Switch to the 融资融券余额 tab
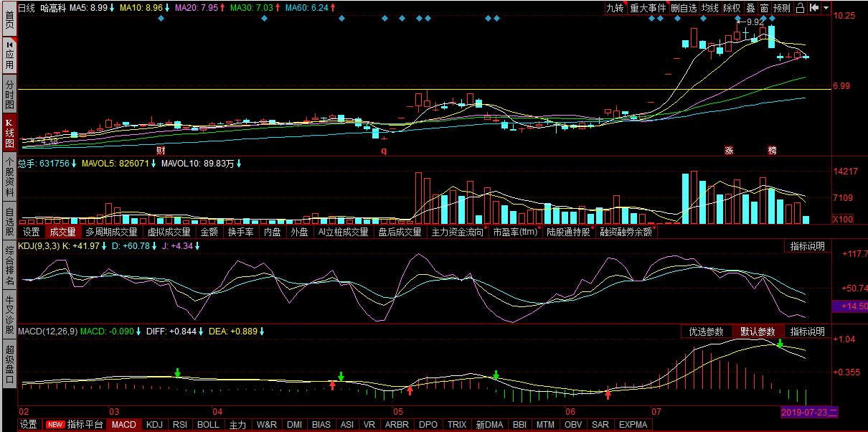 626,232
